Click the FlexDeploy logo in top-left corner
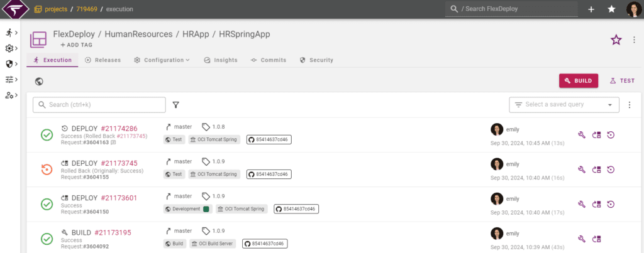The height and width of the screenshot is (253, 644). pyautogui.click(x=14, y=9)
